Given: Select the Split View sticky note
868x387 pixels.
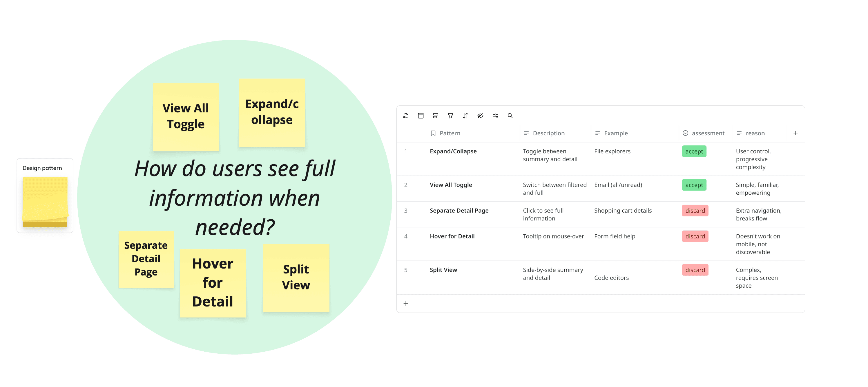Looking at the screenshot, I should tap(296, 278).
